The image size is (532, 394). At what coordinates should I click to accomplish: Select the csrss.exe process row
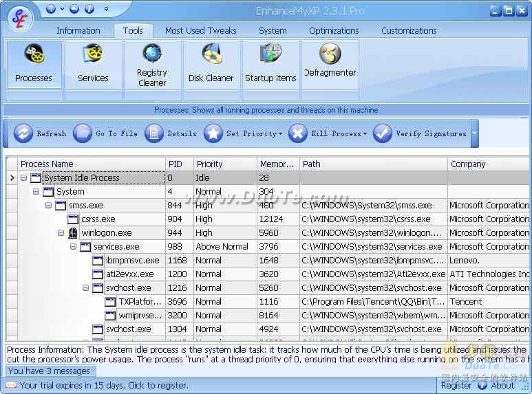coord(268,219)
